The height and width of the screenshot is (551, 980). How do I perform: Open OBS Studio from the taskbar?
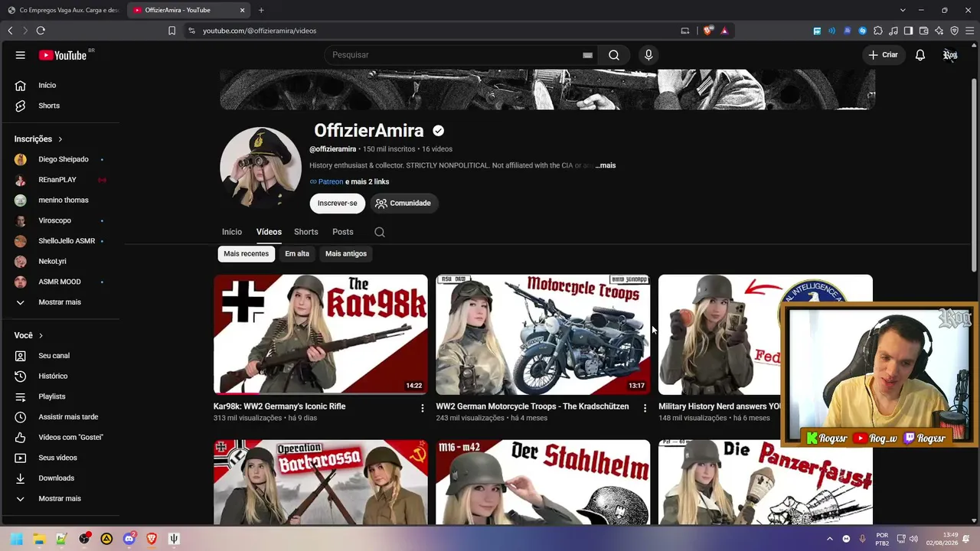(84, 539)
